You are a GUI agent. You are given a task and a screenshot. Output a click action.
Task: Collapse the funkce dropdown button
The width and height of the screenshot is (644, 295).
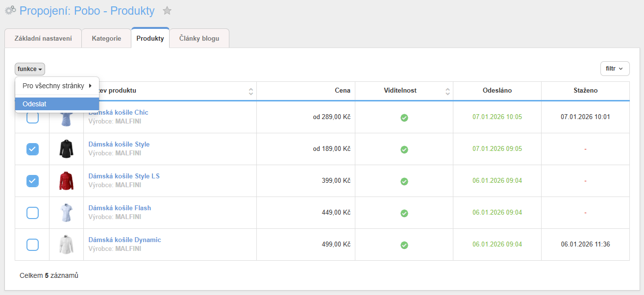point(30,69)
